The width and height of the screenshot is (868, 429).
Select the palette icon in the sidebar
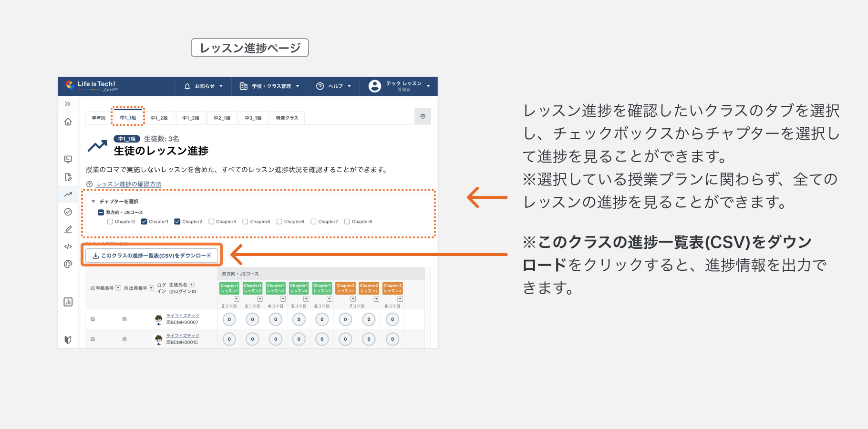pos(68,264)
